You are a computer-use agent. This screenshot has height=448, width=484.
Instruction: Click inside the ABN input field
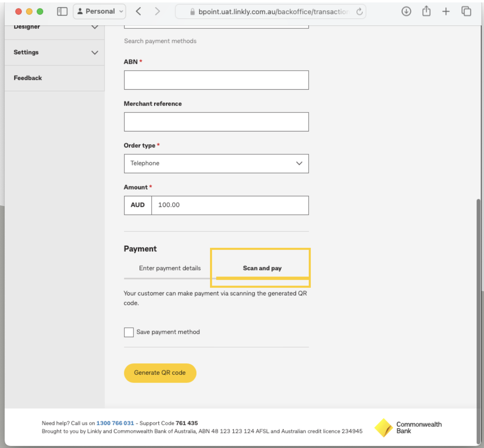click(216, 80)
